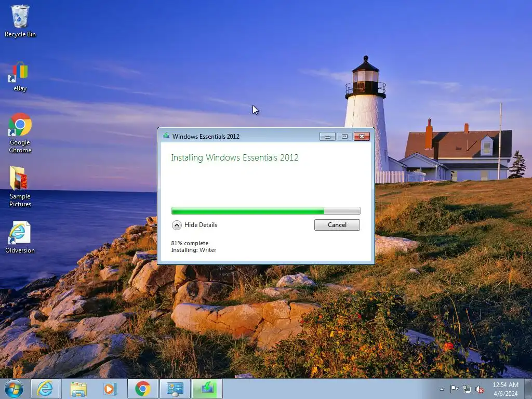This screenshot has height=399, width=532.
Task: Select the Sample Pictures folder icon
Action: 20,187
